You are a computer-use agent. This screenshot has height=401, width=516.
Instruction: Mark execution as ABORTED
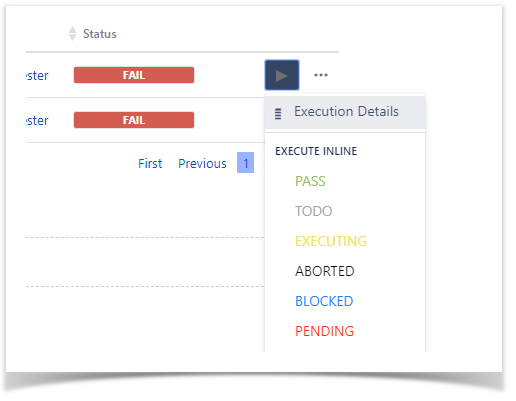pos(324,271)
